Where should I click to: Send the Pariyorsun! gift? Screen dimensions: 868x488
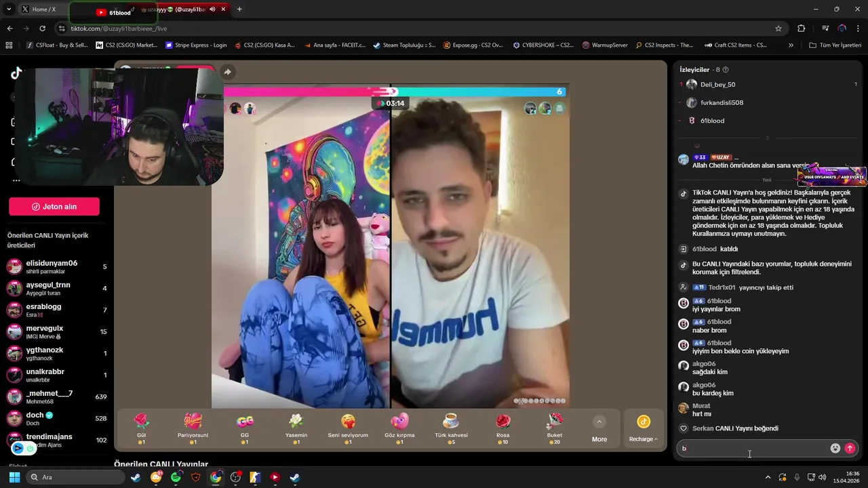pos(193,428)
